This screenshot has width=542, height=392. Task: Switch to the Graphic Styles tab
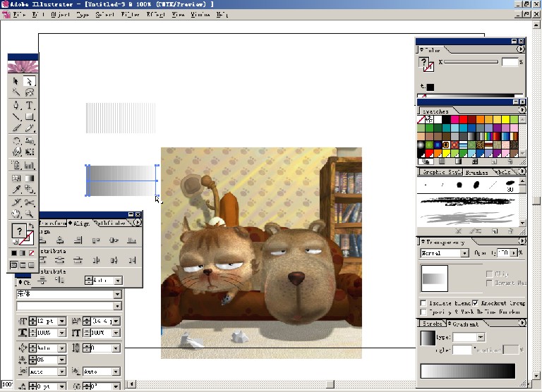pyautogui.click(x=441, y=172)
